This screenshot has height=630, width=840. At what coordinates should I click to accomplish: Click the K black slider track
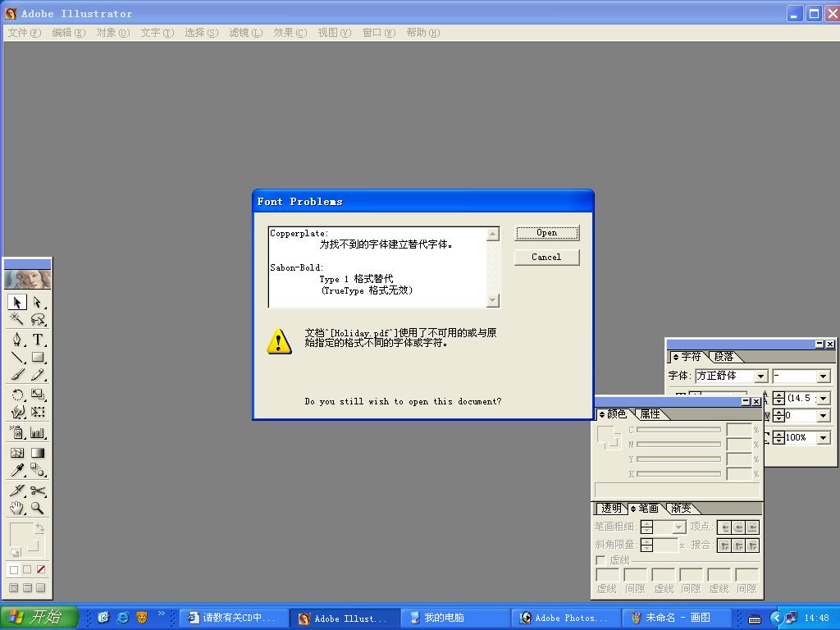(678, 474)
